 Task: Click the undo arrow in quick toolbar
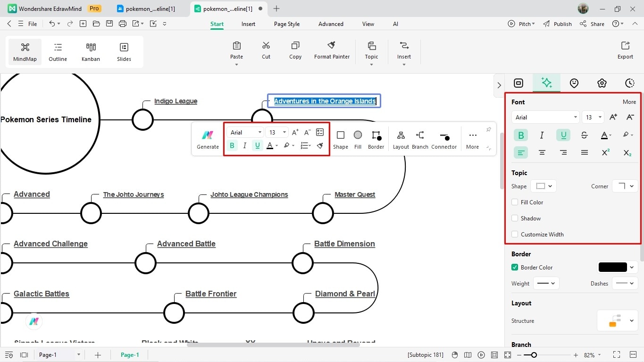pyautogui.click(x=52, y=24)
